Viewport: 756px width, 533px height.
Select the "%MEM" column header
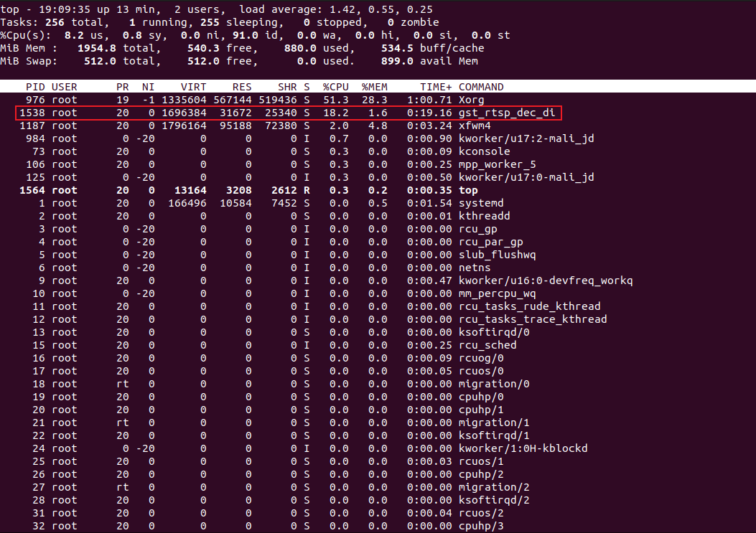point(374,87)
